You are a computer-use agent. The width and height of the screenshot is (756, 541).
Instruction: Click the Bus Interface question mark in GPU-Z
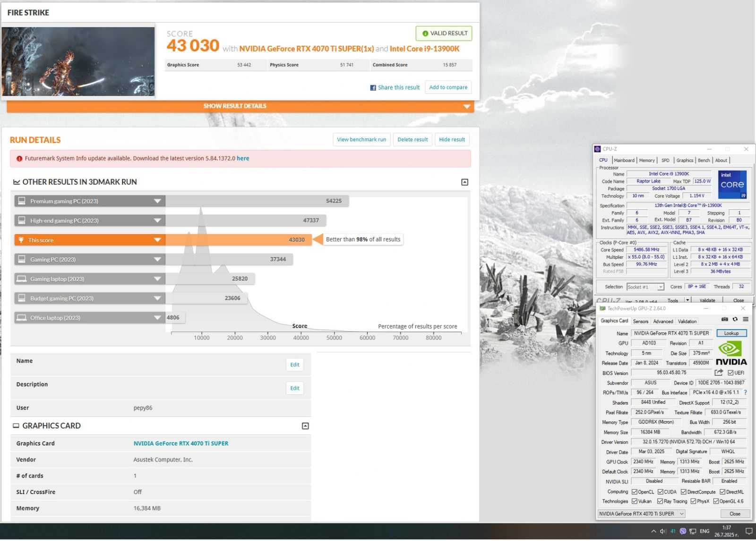click(746, 392)
